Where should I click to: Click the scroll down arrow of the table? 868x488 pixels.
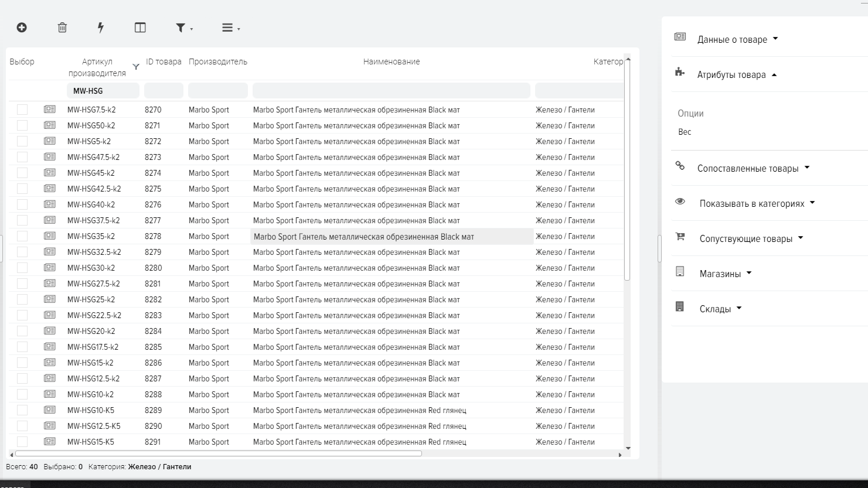coord(628,449)
